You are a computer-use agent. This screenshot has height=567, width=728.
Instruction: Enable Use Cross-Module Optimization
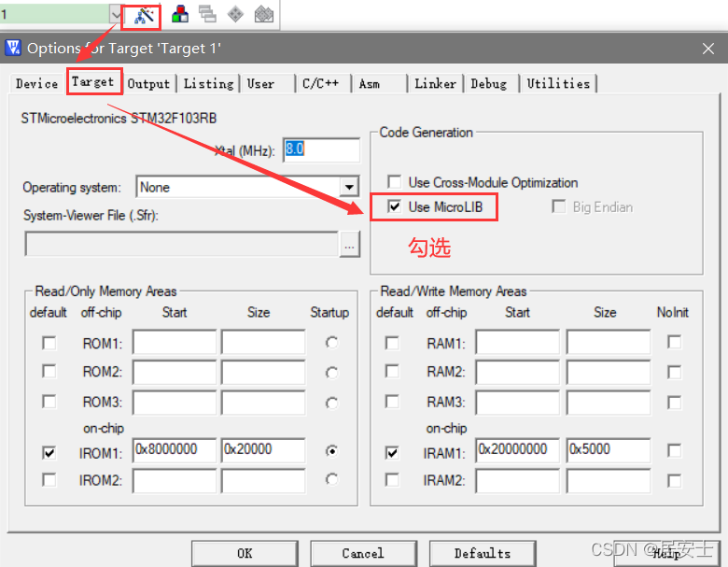[394, 182]
